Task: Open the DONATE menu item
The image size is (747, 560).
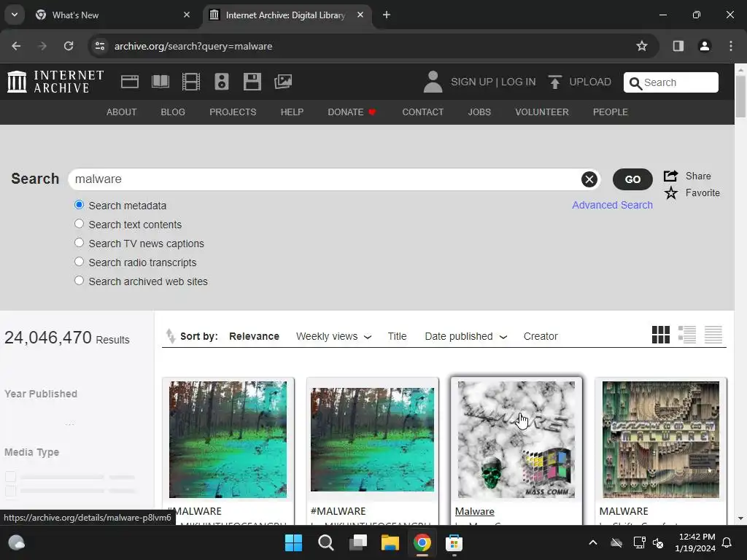Action: 352,112
